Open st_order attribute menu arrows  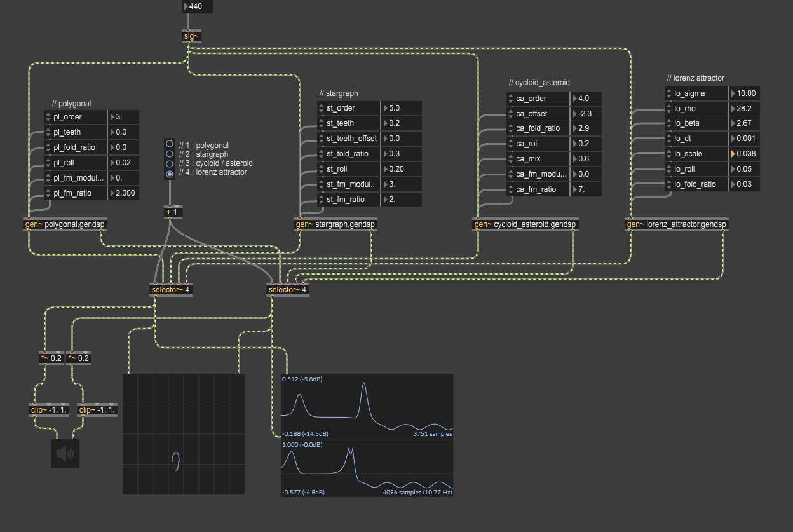[321, 108]
